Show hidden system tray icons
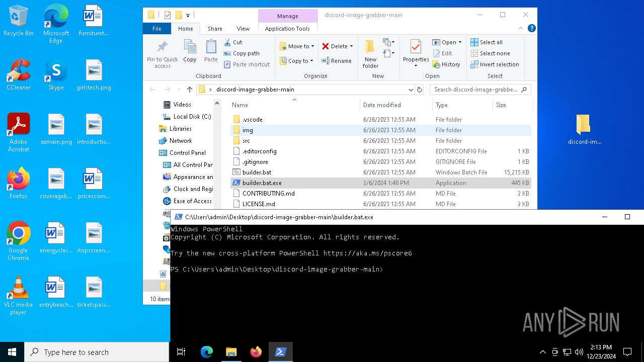Viewport: 644px width, 362px height. pyautogui.click(x=542, y=352)
